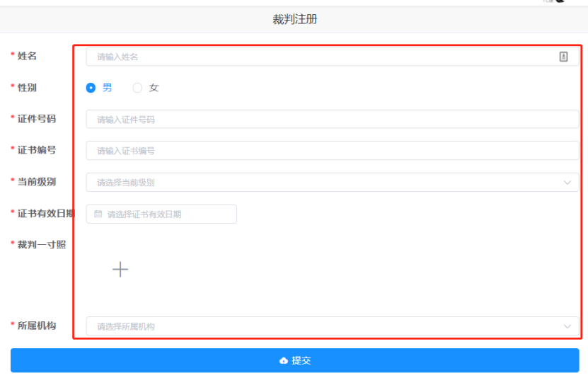
Task: Select the 男 radio button
Action: (x=91, y=88)
